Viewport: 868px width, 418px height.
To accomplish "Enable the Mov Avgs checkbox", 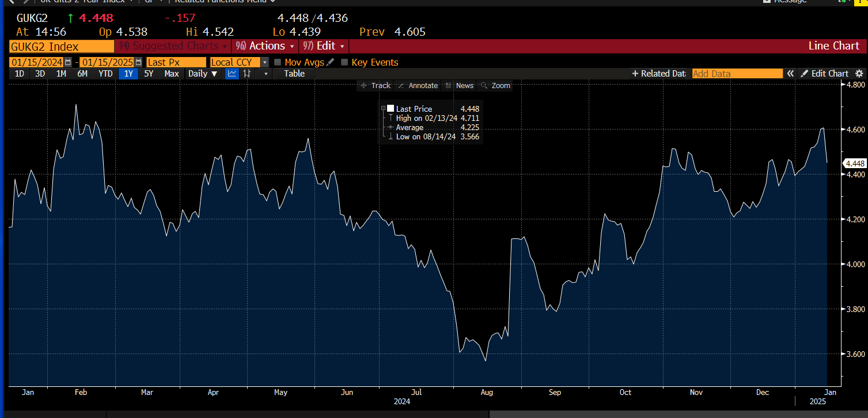I will (278, 62).
